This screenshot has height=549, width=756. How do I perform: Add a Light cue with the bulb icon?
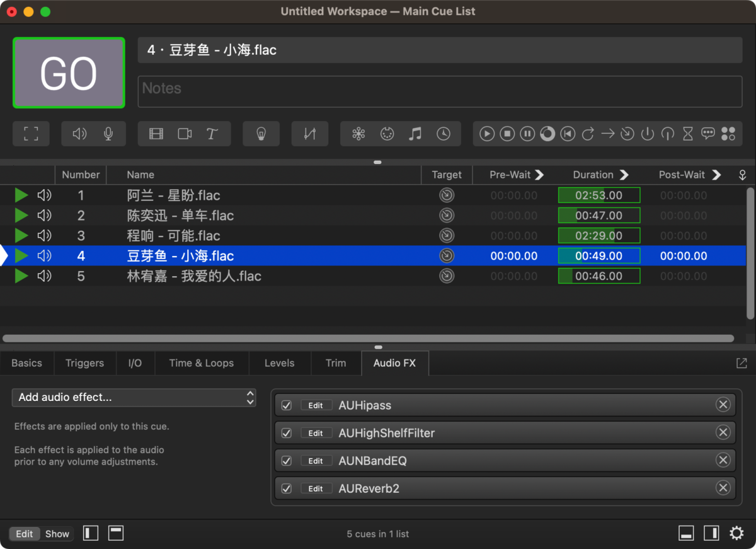[x=261, y=134]
